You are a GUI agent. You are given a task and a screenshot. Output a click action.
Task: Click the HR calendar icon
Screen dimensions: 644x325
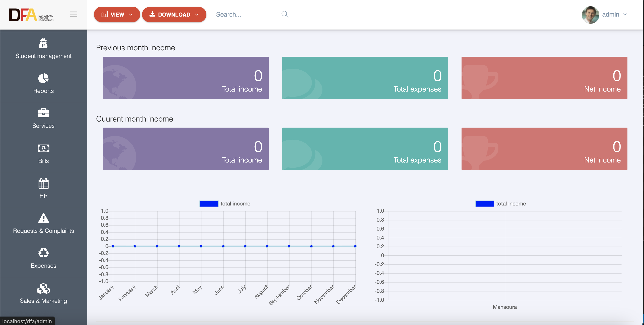tap(43, 183)
